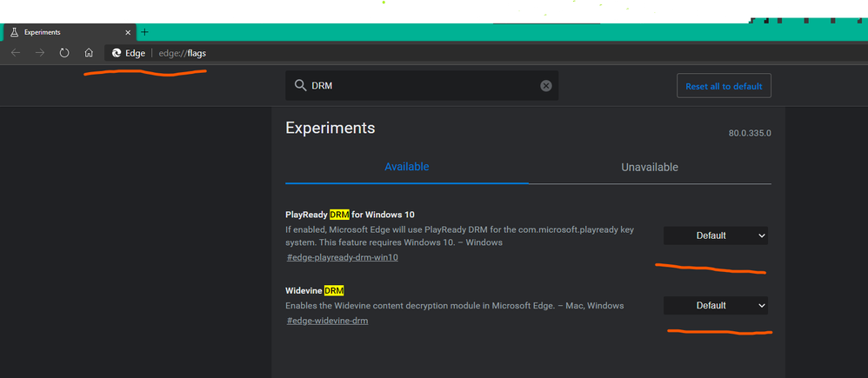
Task: Open a new tab with plus icon
Action: click(x=144, y=32)
